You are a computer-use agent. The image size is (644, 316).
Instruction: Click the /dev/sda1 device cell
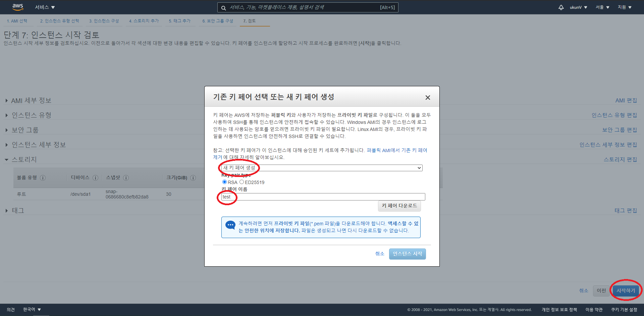[80, 194]
